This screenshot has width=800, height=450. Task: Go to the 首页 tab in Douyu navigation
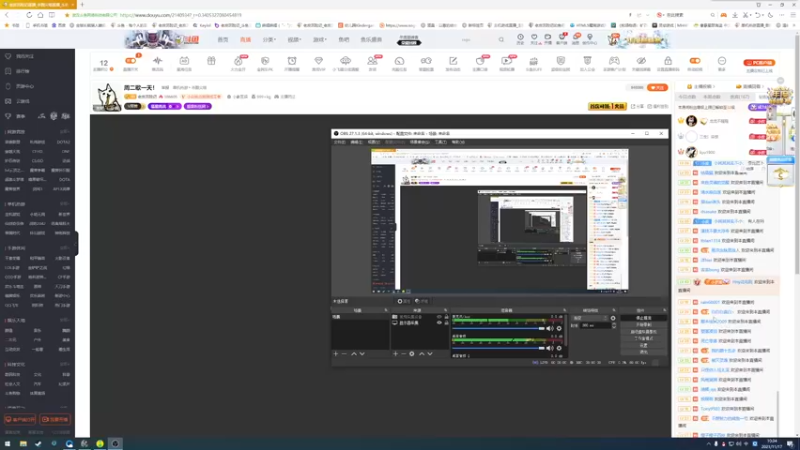click(223, 39)
